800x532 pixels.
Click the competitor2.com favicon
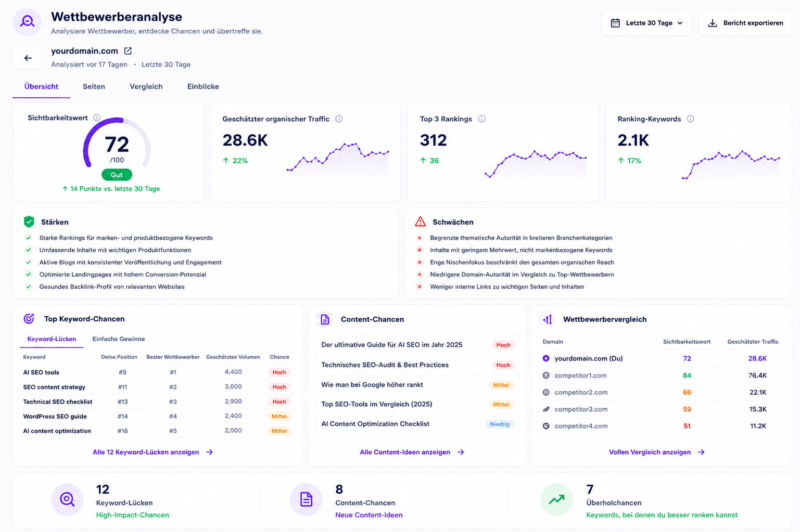tap(546, 393)
